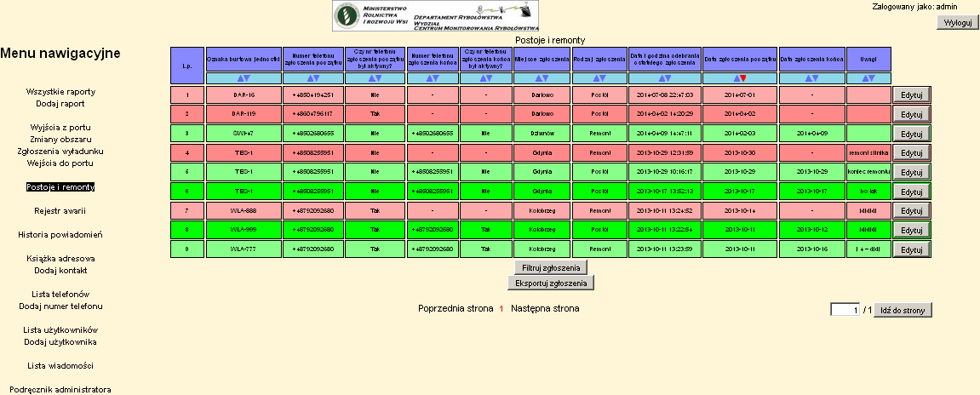The width and height of the screenshot is (980, 395).
Task: Choose Dodaj numer telefonu
Action: (60, 306)
